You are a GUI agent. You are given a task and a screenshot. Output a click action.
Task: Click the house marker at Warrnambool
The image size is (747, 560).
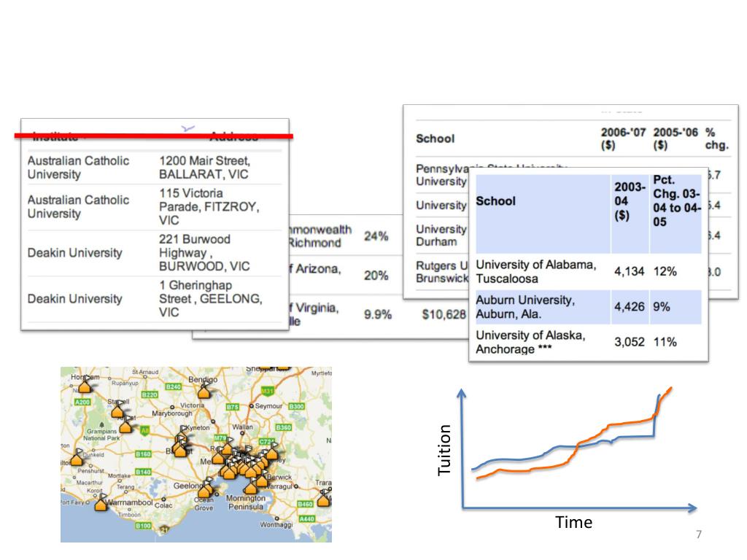[101, 504]
